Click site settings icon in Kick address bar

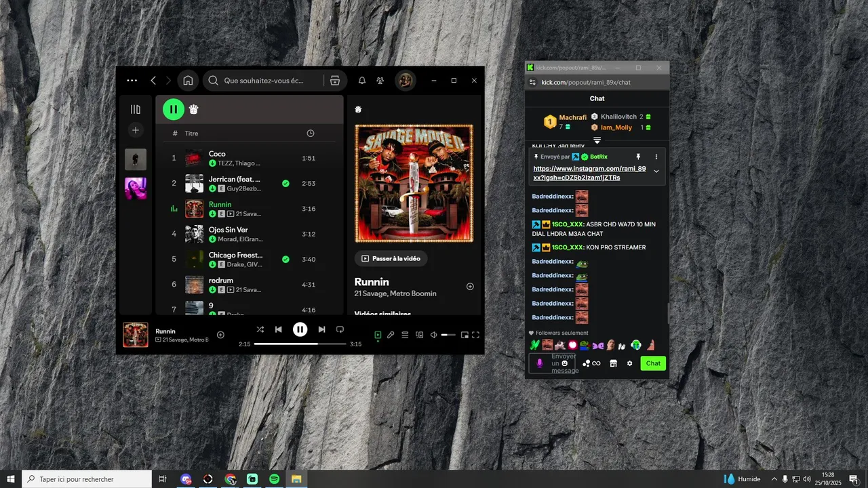(532, 82)
